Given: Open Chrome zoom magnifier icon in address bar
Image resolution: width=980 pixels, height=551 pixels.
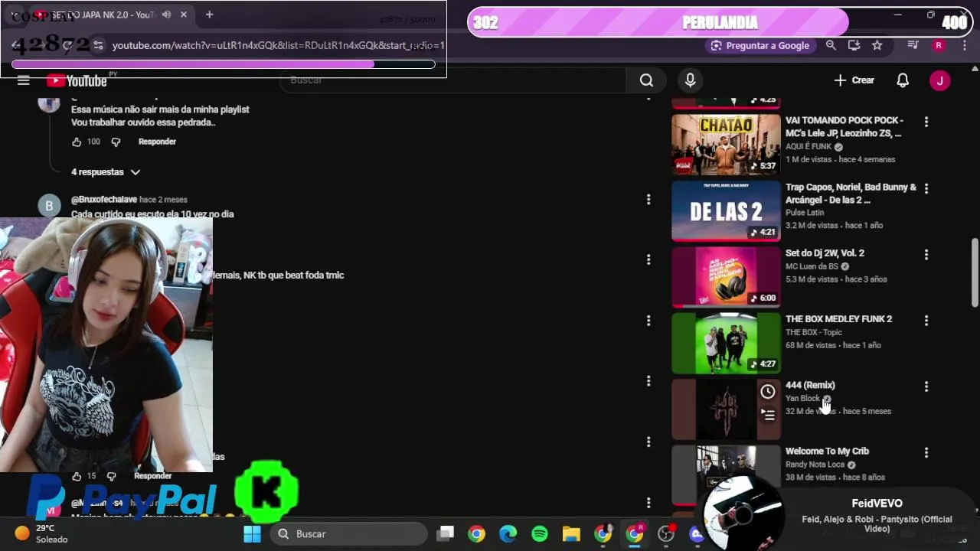Looking at the screenshot, I should [x=831, y=45].
